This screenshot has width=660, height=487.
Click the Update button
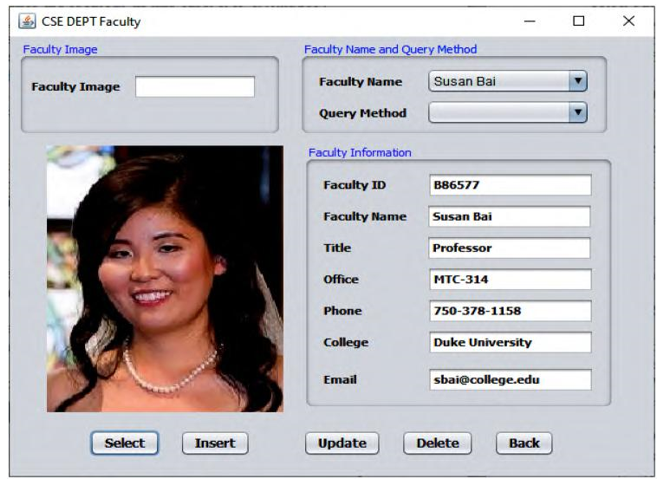tap(342, 443)
